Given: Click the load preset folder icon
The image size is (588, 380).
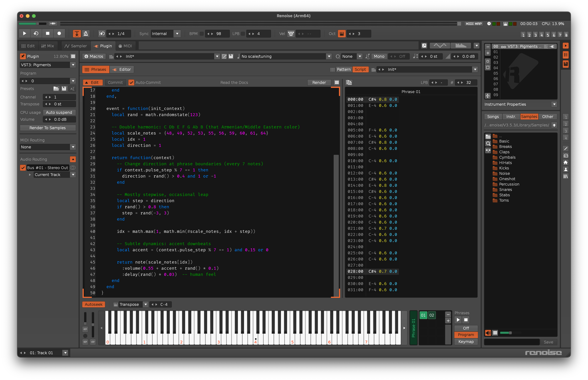Looking at the screenshot, I should [56, 89].
